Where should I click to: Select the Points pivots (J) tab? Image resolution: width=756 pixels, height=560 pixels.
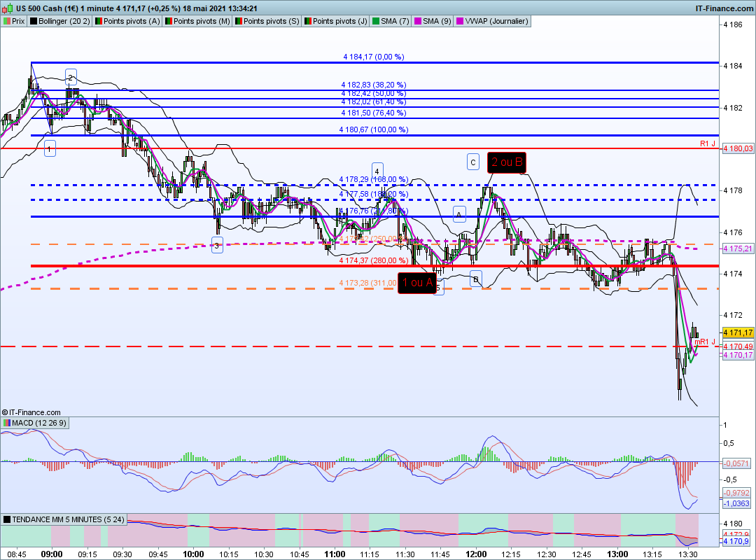click(x=335, y=21)
